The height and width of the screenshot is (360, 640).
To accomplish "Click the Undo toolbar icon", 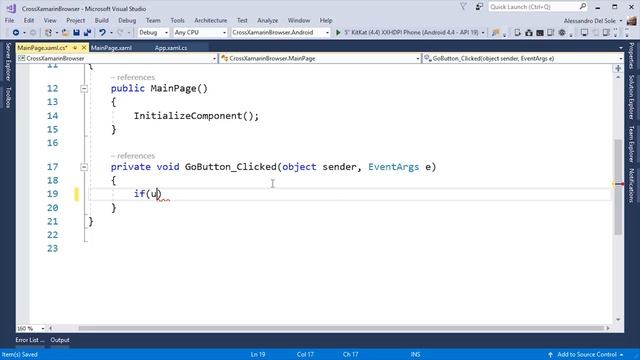I will 102,32.
